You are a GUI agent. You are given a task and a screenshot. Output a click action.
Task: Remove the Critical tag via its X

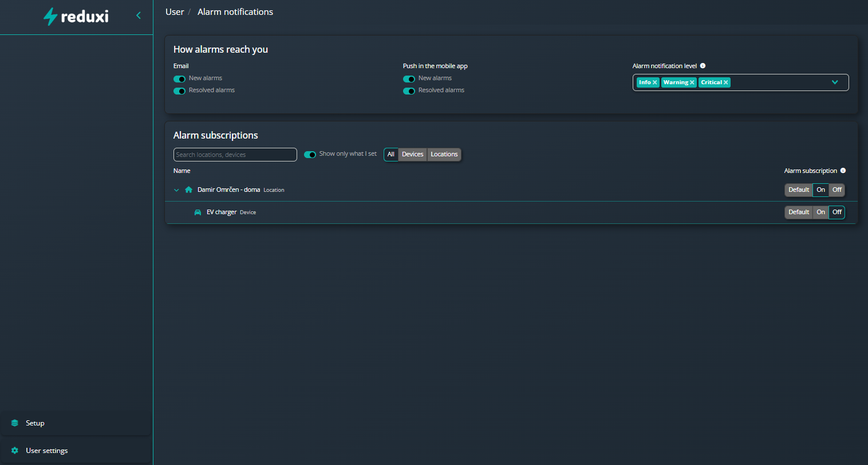726,82
